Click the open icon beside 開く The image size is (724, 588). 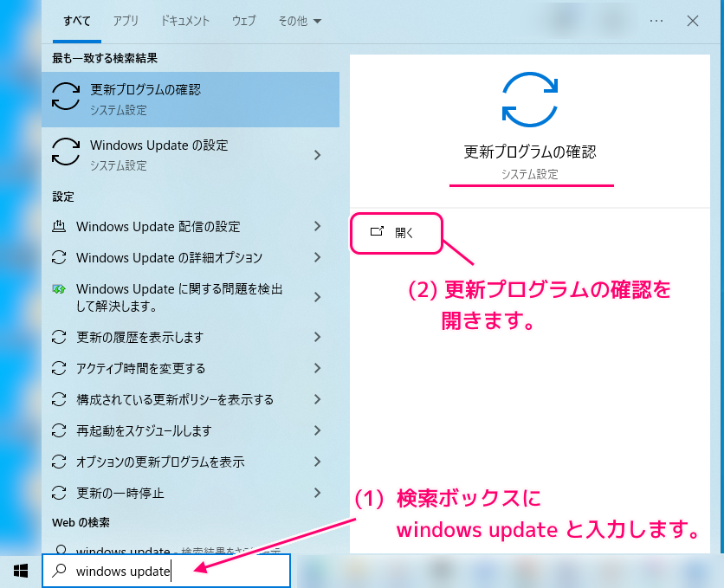click(377, 232)
